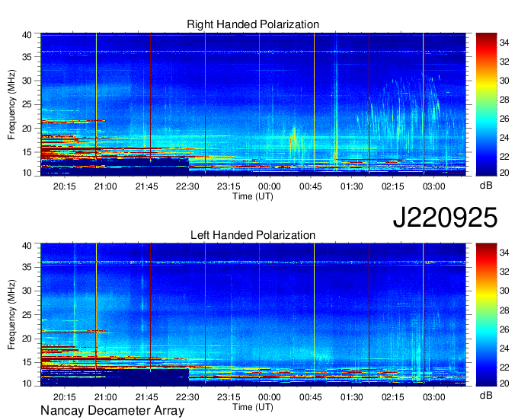518x420 pixels.
Task: Click the "00:45" time tick of Right Handed plot
Action: pos(311,186)
